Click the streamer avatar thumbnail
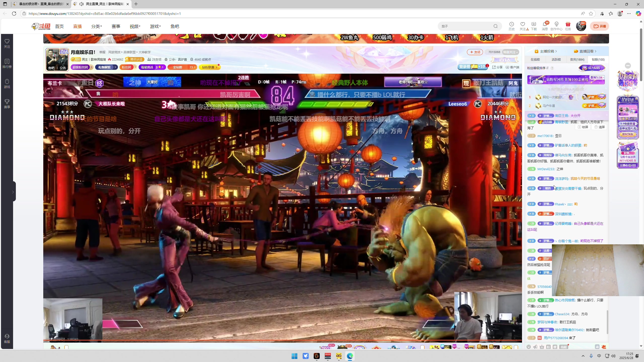The height and width of the screenshot is (362, 644). point(57,60)
